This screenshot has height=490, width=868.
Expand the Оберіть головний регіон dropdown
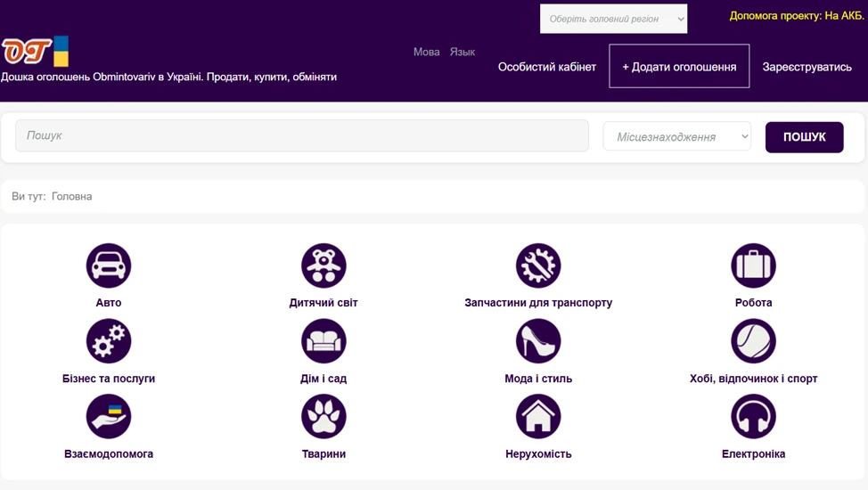[x=613, y=19]
